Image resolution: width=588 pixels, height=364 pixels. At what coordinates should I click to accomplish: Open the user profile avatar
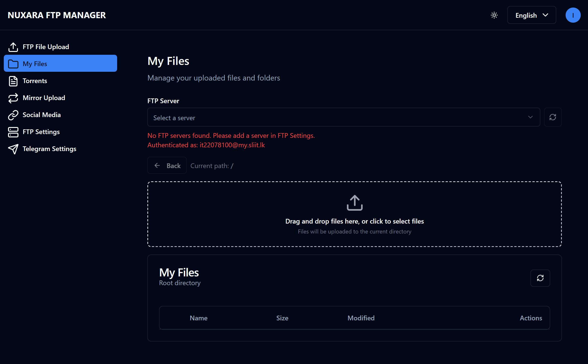[573, 15]
